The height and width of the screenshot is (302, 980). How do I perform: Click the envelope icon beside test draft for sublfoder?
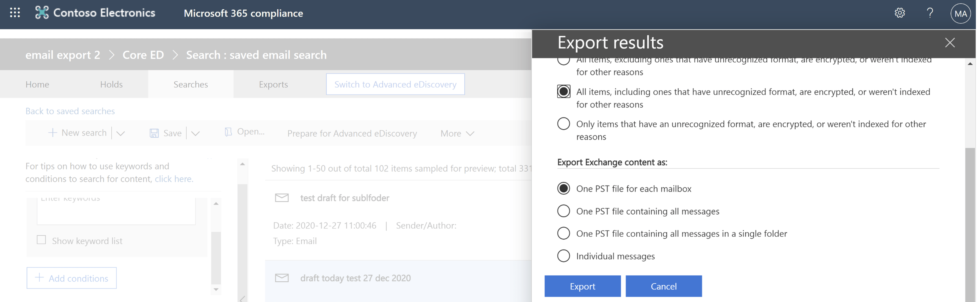pos(281,197)
